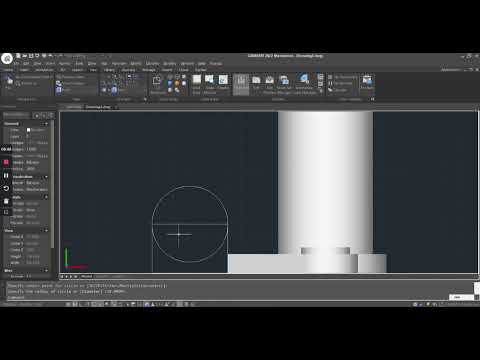Switch to the Model tab
480x360 pixels.
[x=86, y=276]
